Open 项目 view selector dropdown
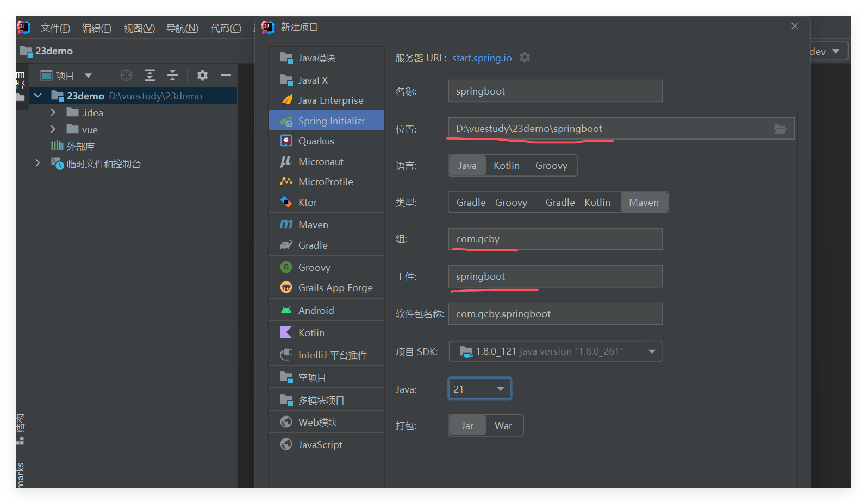 [x=66, y=75]
